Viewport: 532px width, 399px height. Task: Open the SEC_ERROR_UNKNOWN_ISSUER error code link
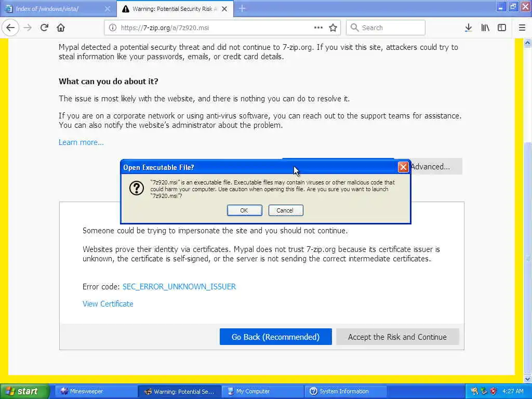[x=179, y=287]
